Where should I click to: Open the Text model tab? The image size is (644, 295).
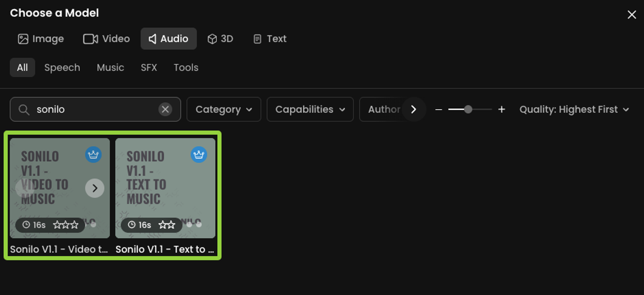click(x=270, y=39)
